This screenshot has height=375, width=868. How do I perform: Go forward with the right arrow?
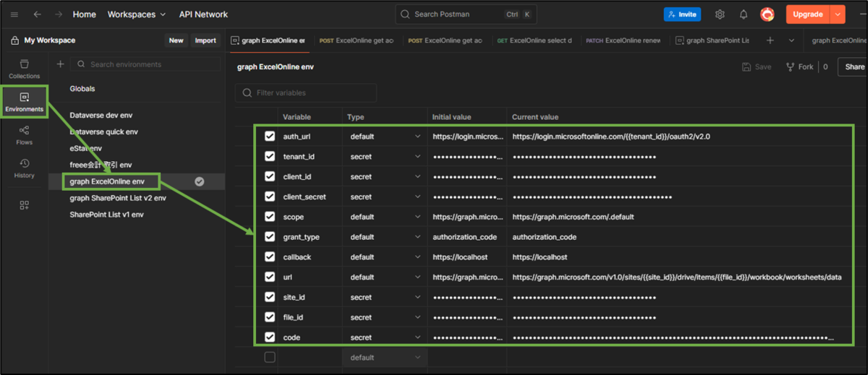(59, 14)
